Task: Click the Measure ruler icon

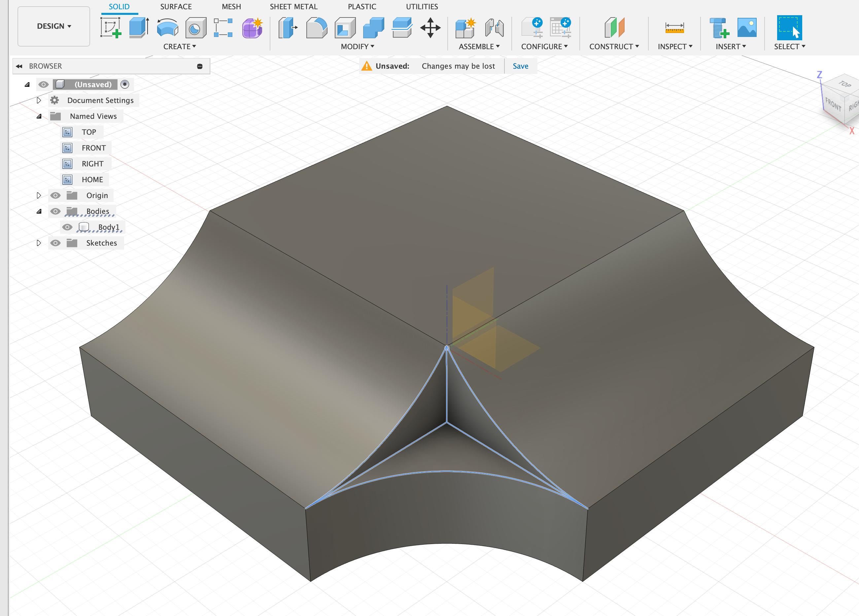Action: 674,28
